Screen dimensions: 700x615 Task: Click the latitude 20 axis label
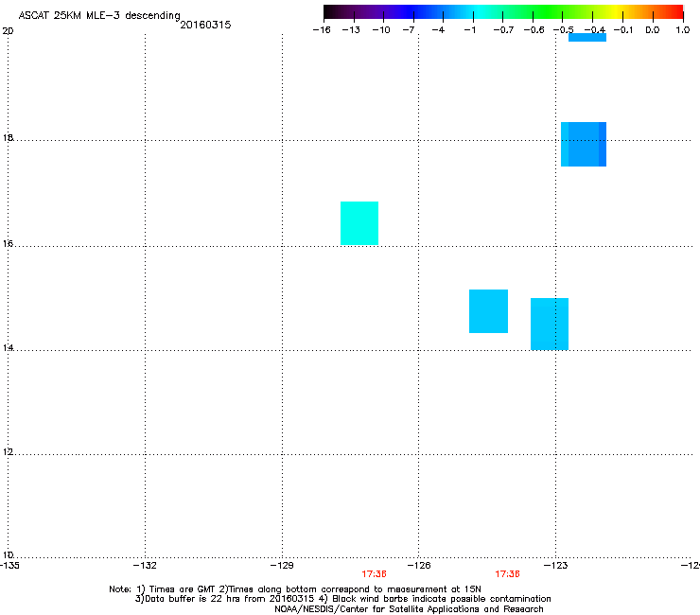[8, 31]
